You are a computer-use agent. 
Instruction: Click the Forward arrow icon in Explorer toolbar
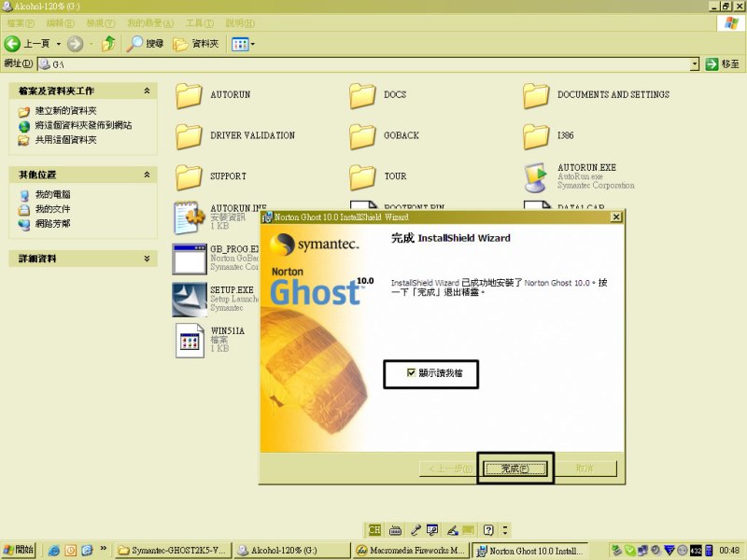[x=75, y=44]
